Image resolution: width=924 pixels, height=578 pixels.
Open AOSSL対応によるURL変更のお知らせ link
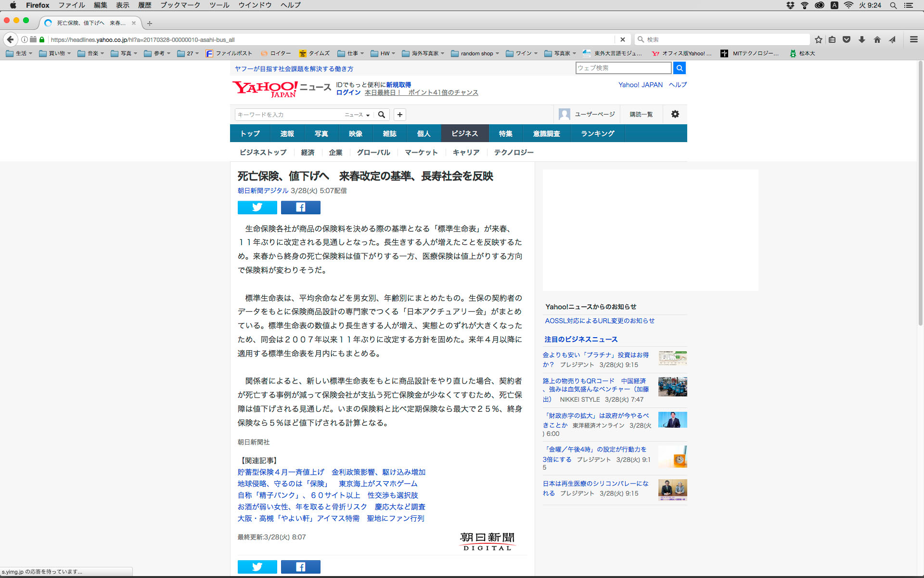tap(600, 321)
